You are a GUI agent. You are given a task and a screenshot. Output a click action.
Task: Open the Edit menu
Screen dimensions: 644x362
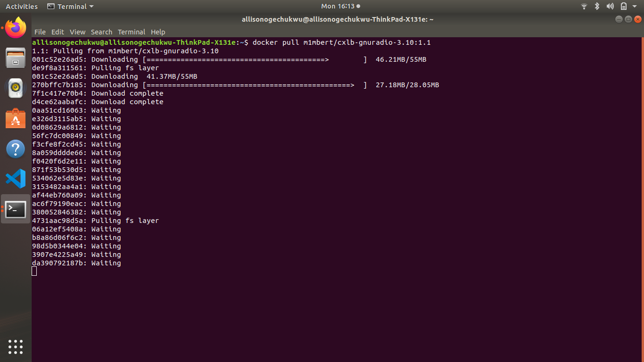click(58, 32)
